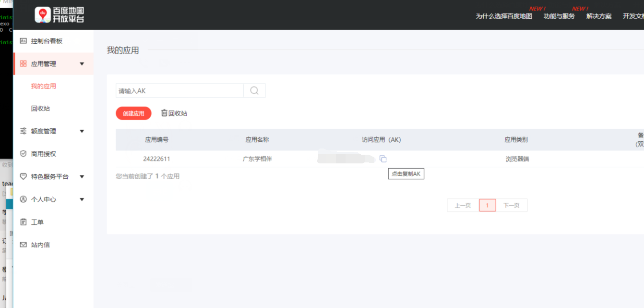Viewport: 644px width, 308px height.
Task: Click the 请输入AK search field
Action: [x=179, y=91]
